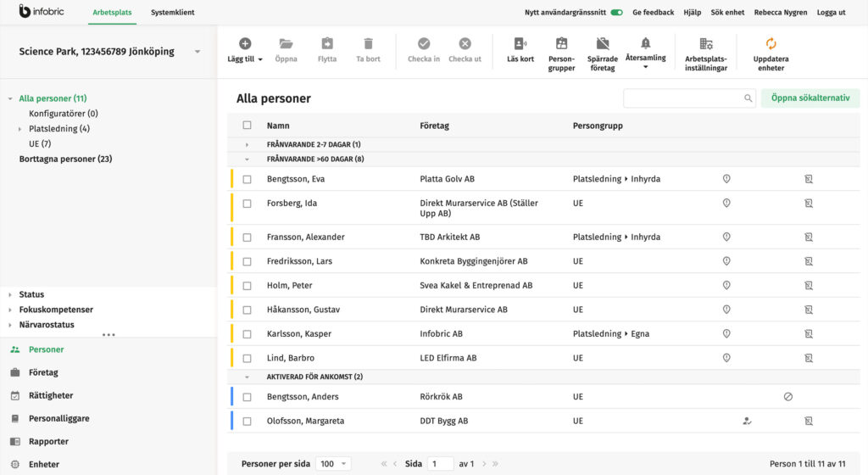The height and width of the screenshot is (475, 868).
Task: Click the blocked icon on Bengtsson, Anders row
Action: coord(788,397)
